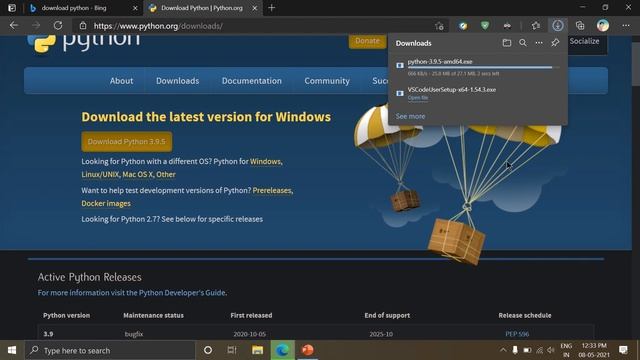This screenshot has height=360, width=640.
Task: Click the ENG language indicator
Action: click(566, 346)
